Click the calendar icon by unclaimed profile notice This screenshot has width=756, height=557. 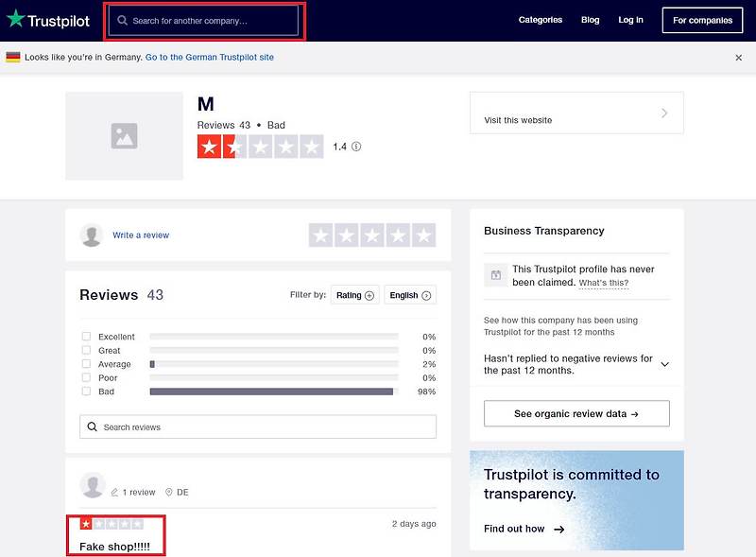point(495,275)
